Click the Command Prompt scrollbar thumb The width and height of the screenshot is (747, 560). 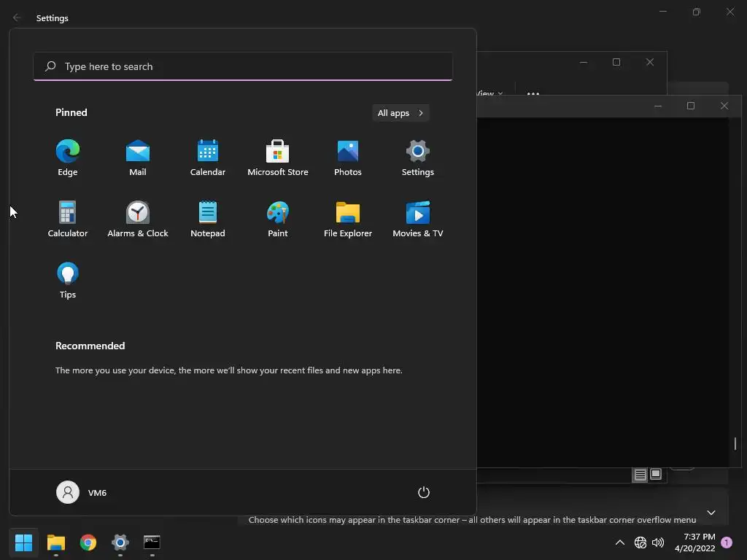(735, 444)
